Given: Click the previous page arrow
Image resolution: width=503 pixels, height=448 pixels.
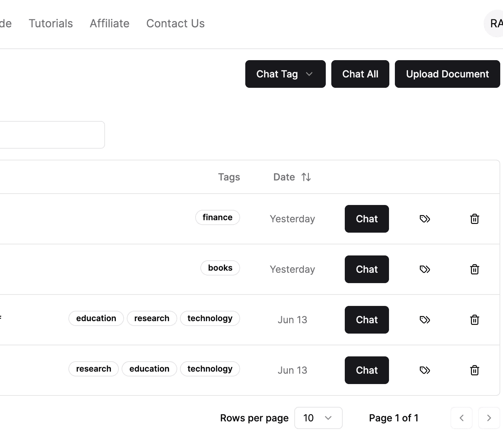Looking at the screenshot, I should tap(462, 418).
